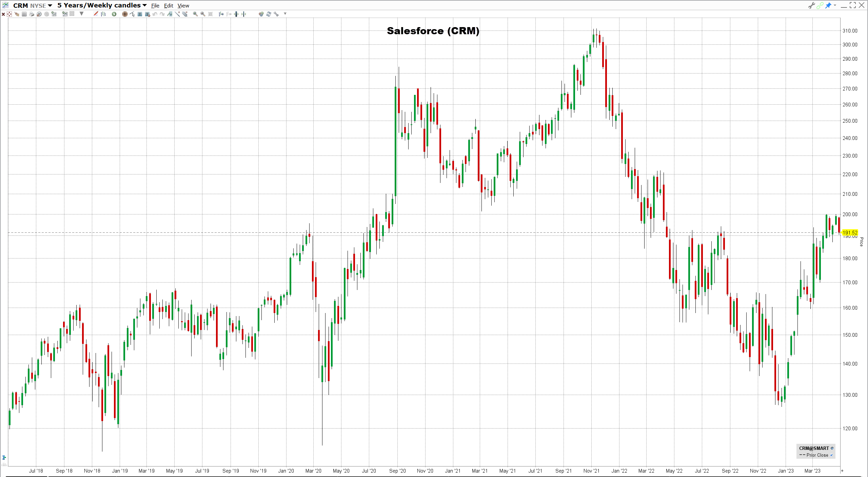The height and width of the screenshot is (477, 868).
Task: Click the greyed-out clock toolbar icon
Action: (x=46, y=14)
